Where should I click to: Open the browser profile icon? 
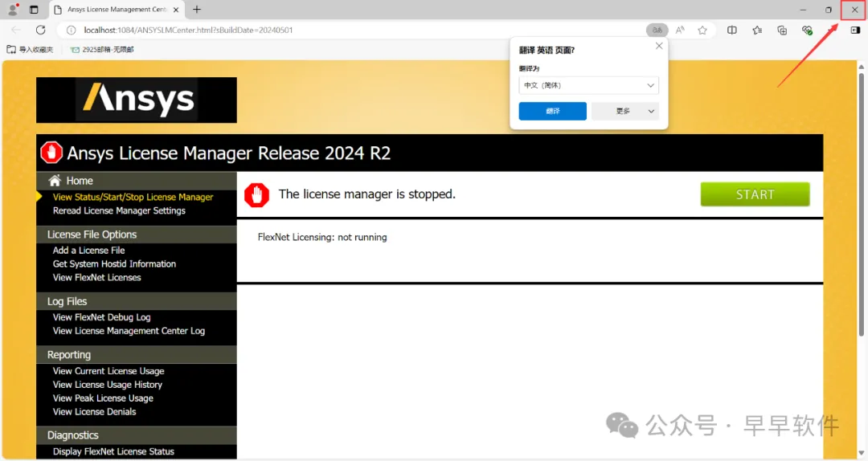click(13, 10)
